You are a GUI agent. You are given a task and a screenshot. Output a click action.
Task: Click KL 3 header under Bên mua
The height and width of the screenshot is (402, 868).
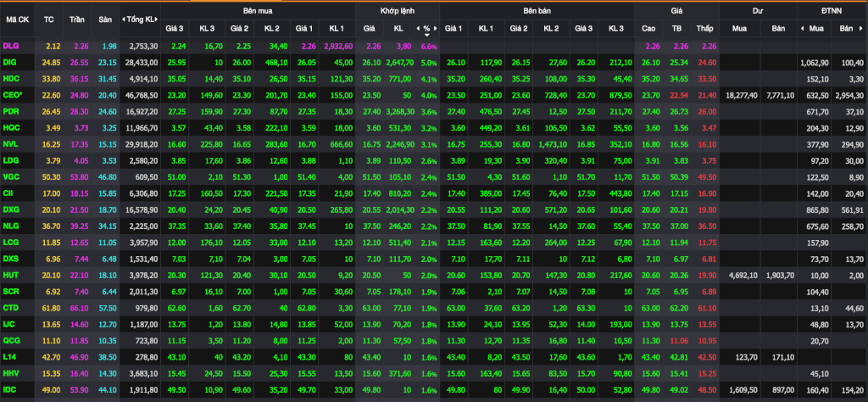207,28
